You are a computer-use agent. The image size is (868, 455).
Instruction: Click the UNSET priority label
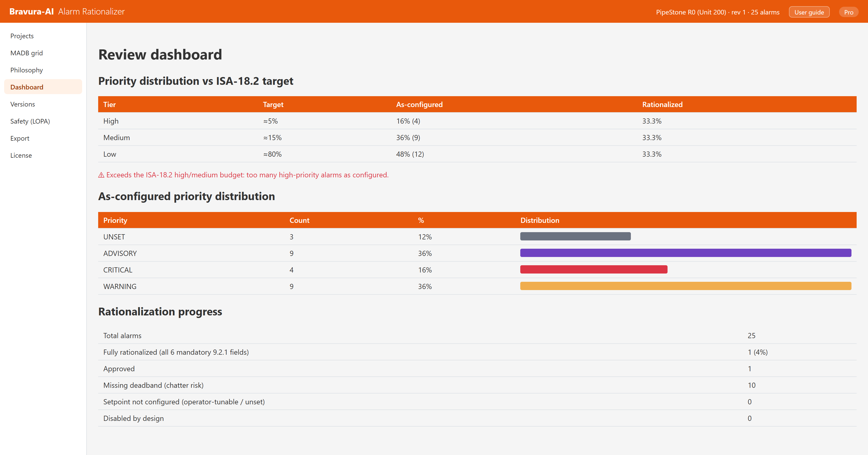click(x=114, y=237)
